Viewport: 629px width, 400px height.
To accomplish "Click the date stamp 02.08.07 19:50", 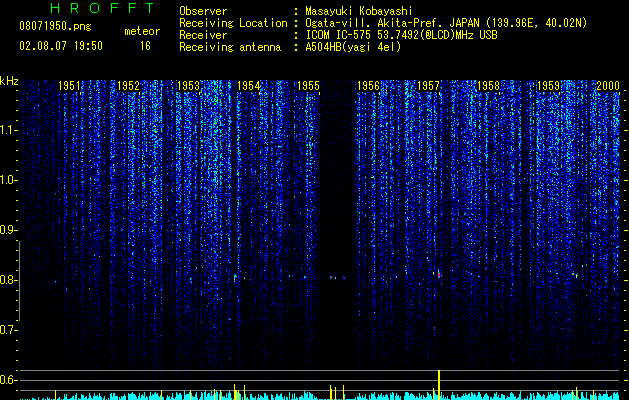I will point(61,46).
